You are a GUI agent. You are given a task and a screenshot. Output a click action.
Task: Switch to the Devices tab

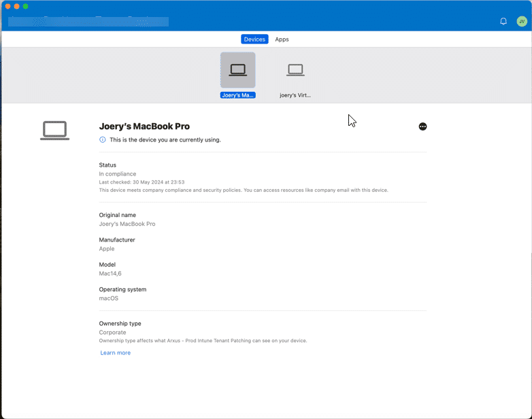[x=254, y=39]
